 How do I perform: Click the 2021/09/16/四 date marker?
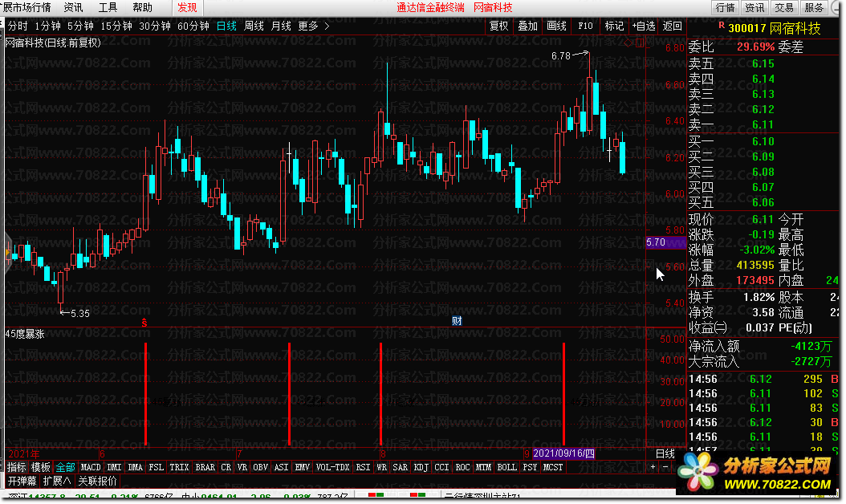[563, 453]
